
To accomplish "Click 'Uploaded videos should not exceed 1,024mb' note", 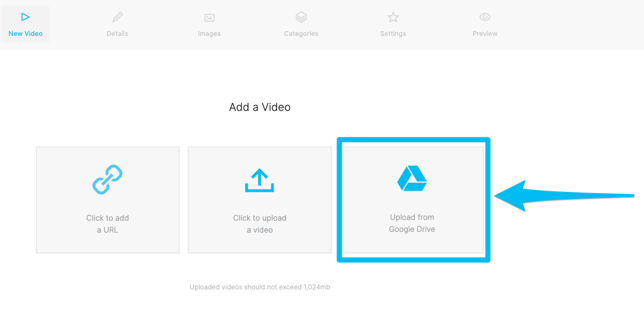I will (x=260, y=287).
